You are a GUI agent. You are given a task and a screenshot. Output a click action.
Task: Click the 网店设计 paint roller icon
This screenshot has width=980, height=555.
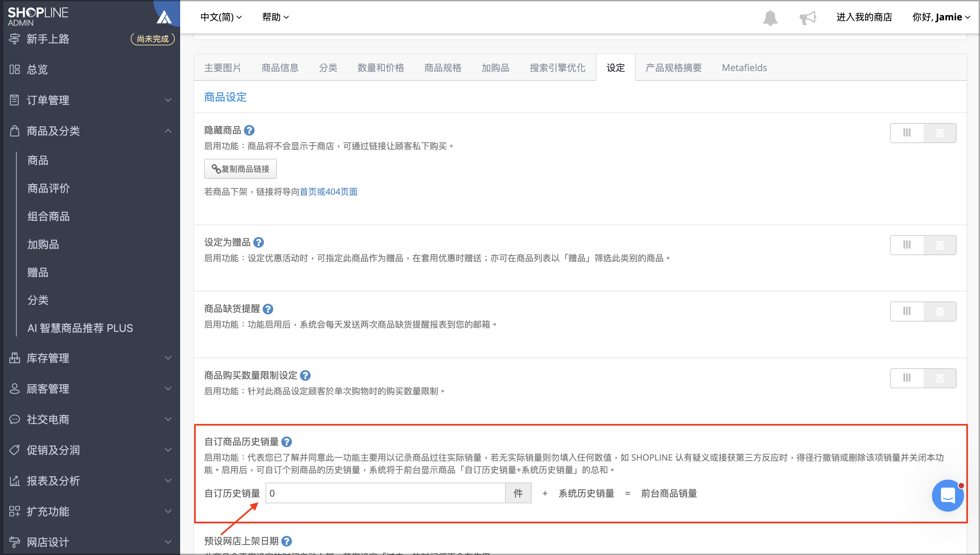tap(14, 542)
